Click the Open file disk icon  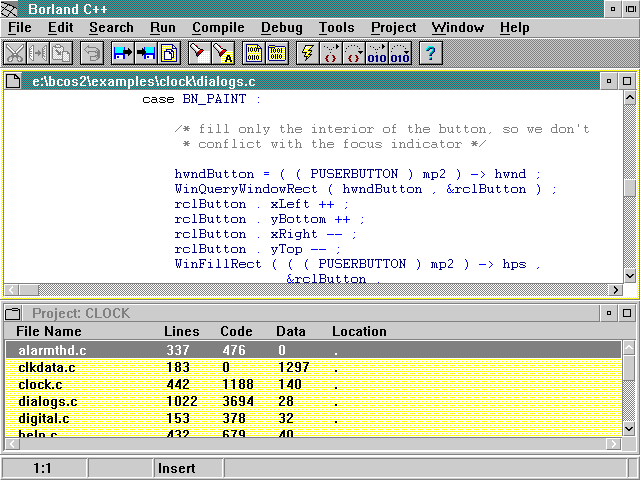coord(122,53)
